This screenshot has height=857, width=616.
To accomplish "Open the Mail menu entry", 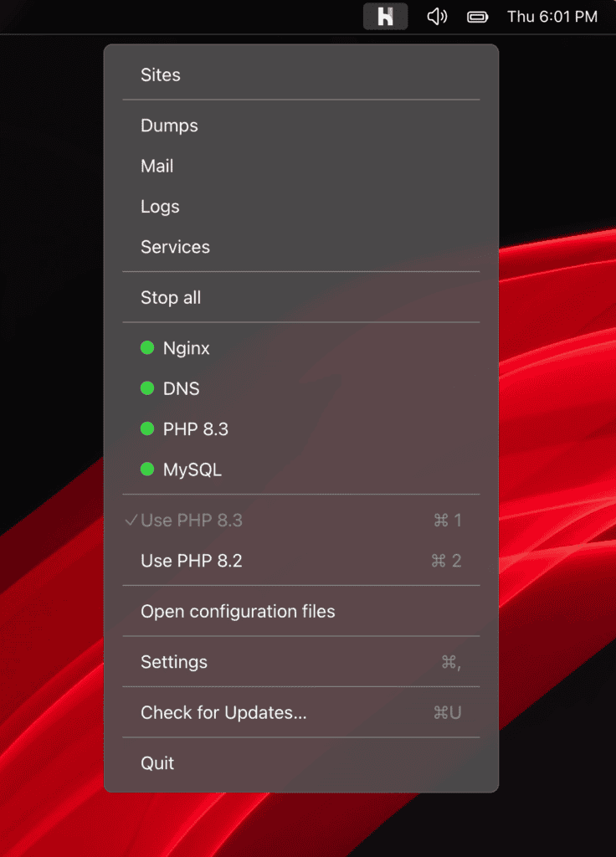I will tap(157, 166).
